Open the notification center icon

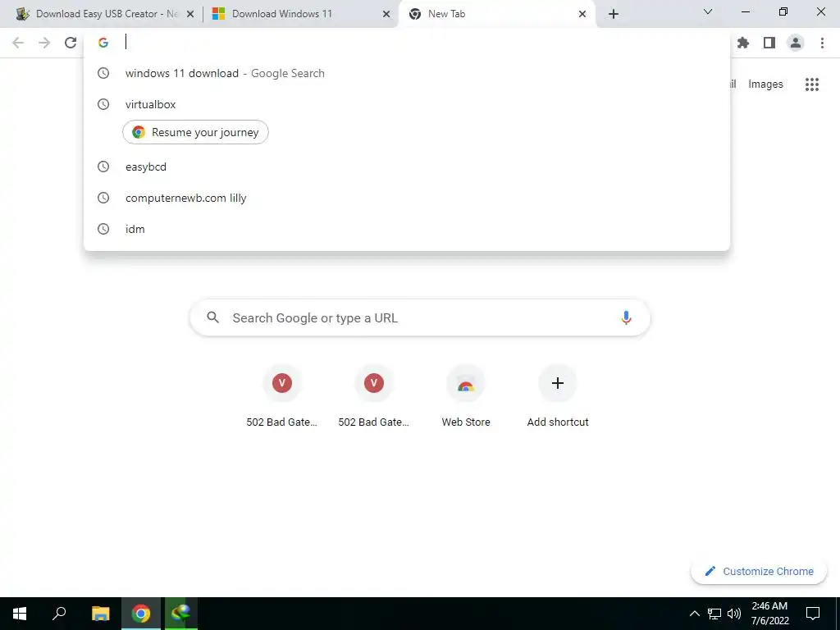point(813,614)
